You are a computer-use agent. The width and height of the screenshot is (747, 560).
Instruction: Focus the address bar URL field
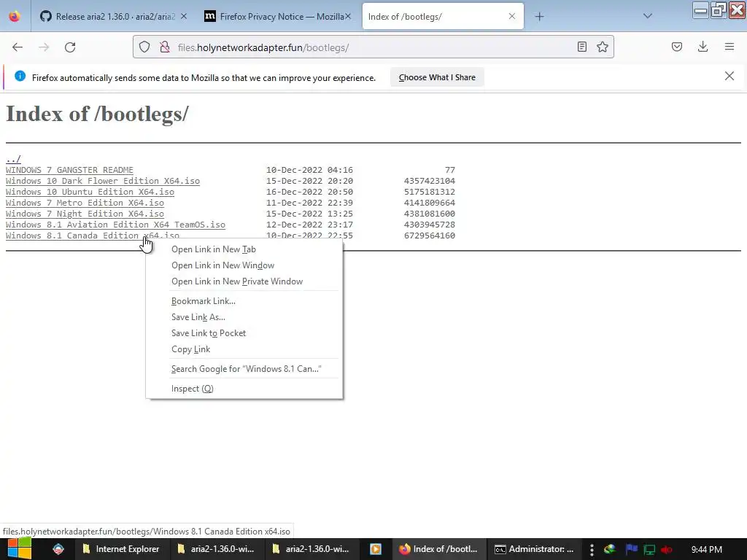pos(374,47)
